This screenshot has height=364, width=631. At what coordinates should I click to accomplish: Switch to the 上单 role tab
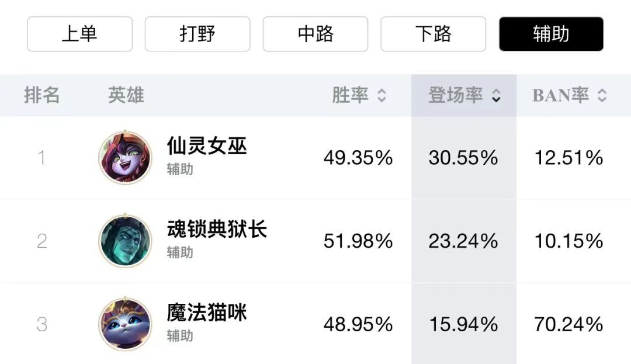click(79, 34)
